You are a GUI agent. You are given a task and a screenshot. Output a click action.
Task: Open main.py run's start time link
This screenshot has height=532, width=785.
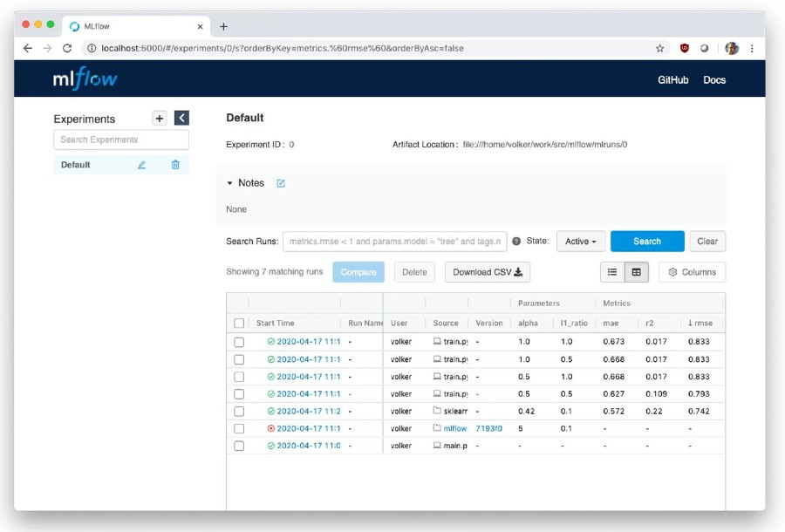click(x=309, y=446)
